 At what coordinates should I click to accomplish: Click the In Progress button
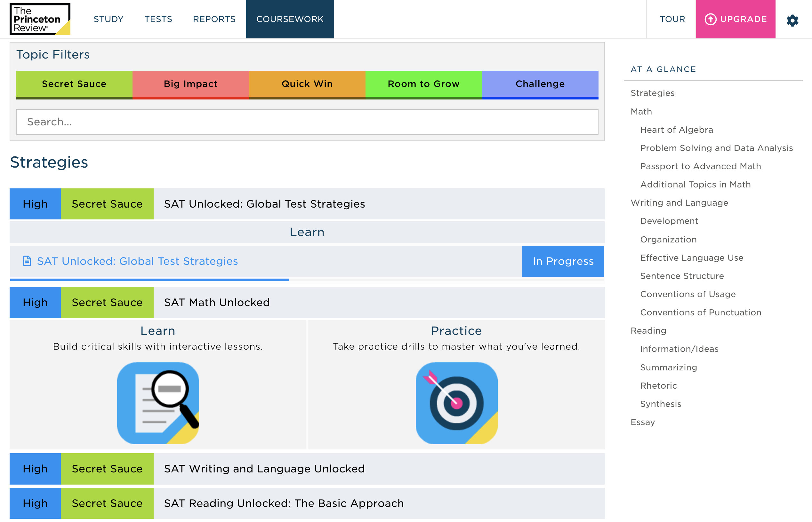point(563,261)
